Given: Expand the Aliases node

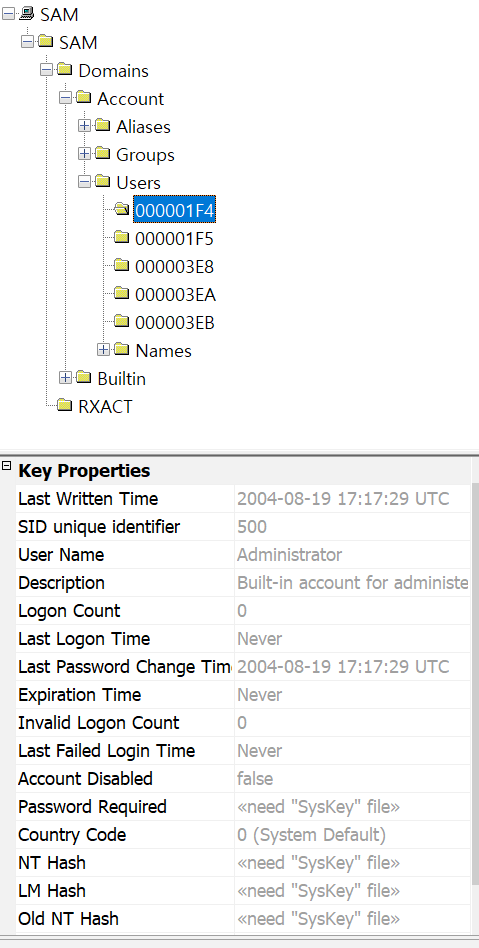Looking at the screenshot, I should tap(85, 126).
